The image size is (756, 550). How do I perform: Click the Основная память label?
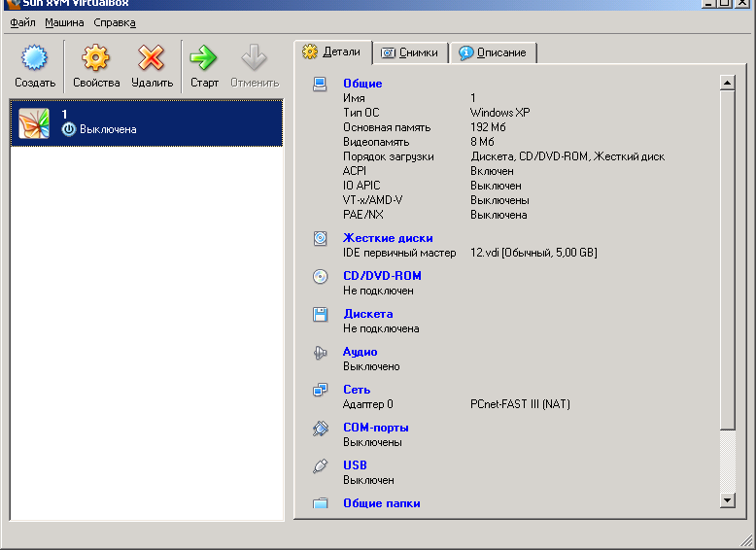(x=387, y=127)
